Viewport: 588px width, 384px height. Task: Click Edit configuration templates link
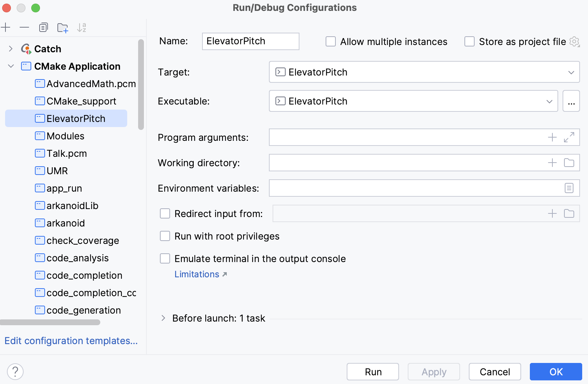coord(71,341)
